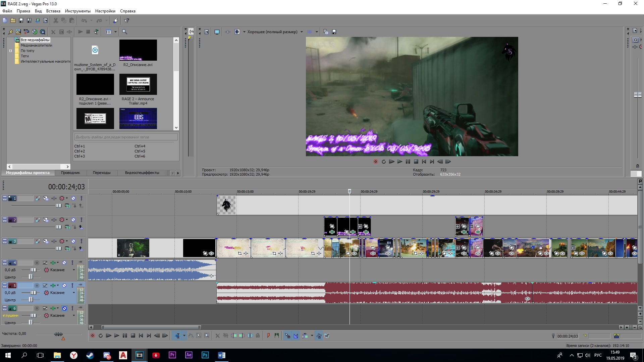
Task: Save preview snapshot to file icon
Action: point(334,32)
